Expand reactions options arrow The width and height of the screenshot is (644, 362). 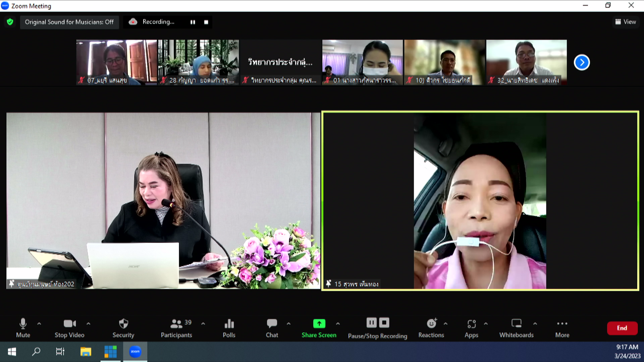(446, 324)
